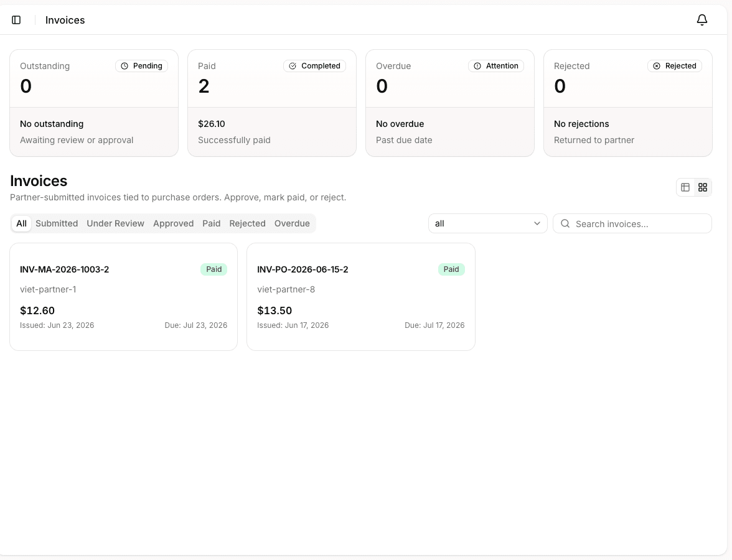
Task: Select the All tab
Action: (x=21, y=223)
